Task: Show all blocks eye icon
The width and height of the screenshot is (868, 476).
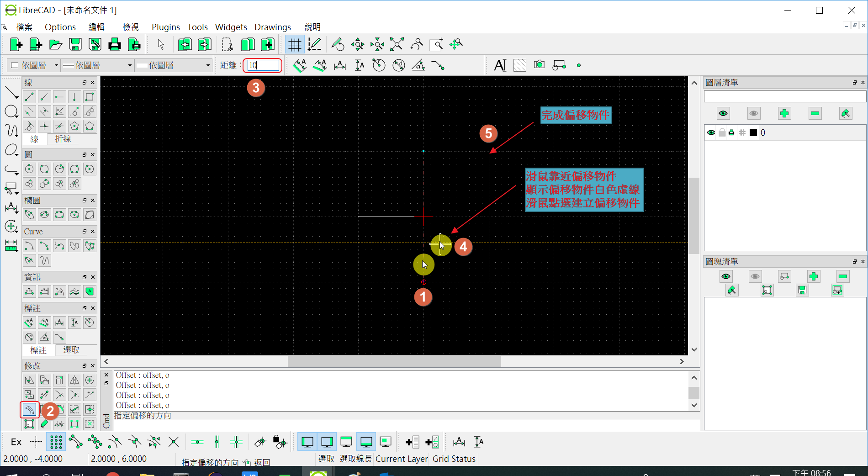Action: point(726,276)
